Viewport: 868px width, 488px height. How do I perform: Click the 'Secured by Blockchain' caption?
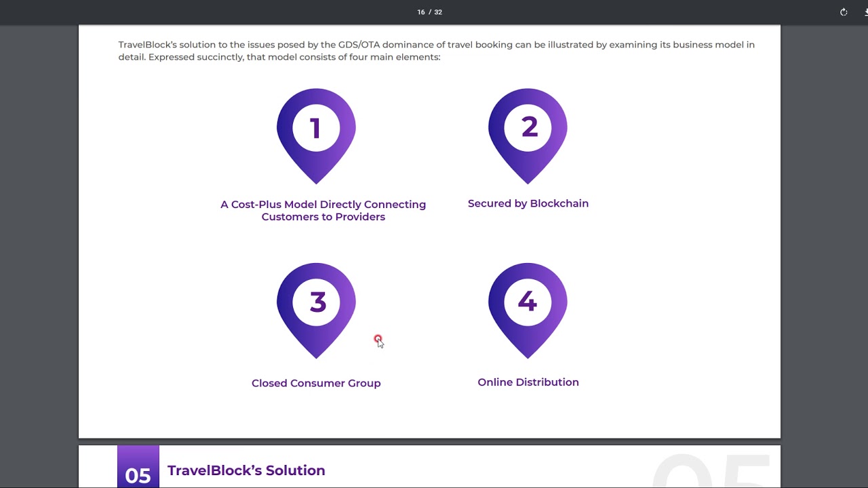pos(528,203)
